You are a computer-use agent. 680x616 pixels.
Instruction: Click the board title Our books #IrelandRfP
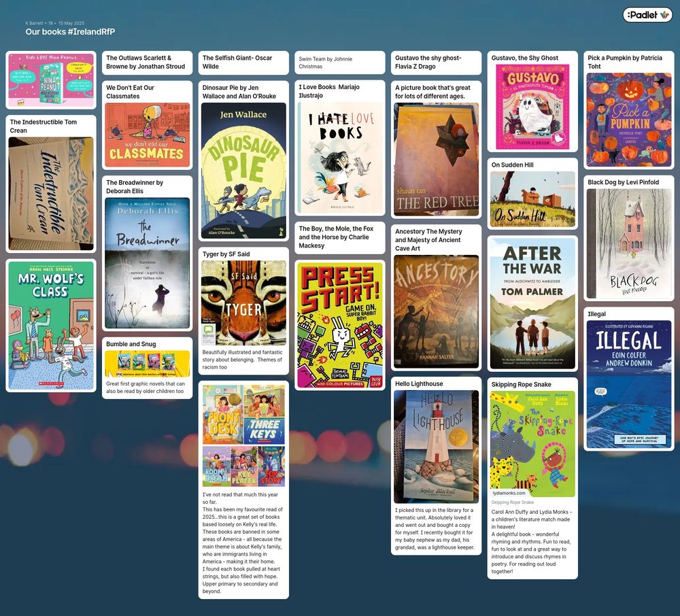point(70,32)
